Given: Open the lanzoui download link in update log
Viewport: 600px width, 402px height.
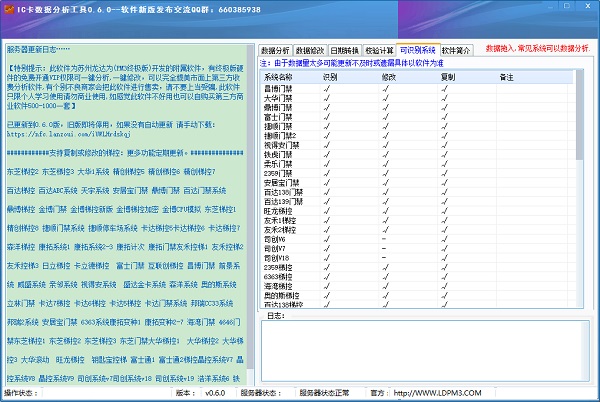Looking at the screenshot, I should pyautogui.click(x=69, y=134).
